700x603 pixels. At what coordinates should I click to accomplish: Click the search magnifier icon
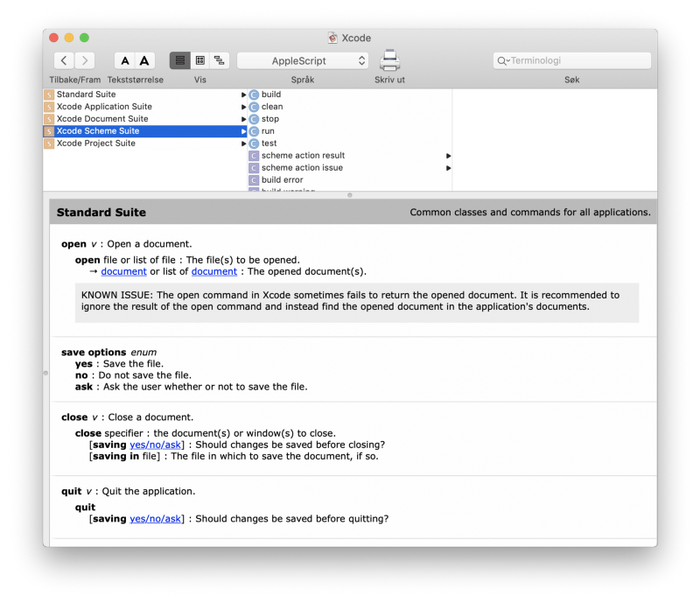(502, 61)
